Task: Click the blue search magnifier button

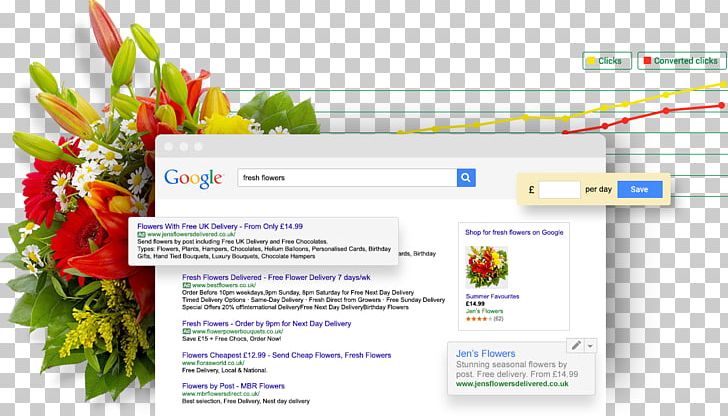Action: (466, 177)
